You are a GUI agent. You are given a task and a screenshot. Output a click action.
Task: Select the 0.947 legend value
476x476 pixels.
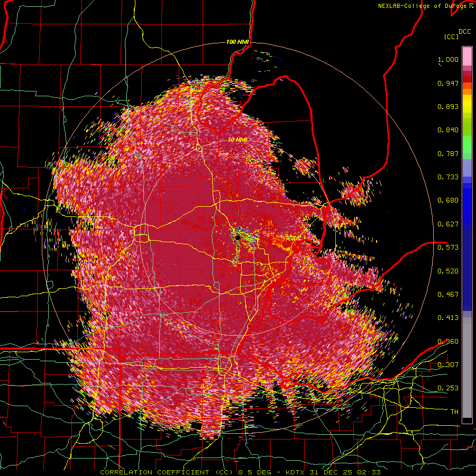pyautogui.click(x=448, y=83)
